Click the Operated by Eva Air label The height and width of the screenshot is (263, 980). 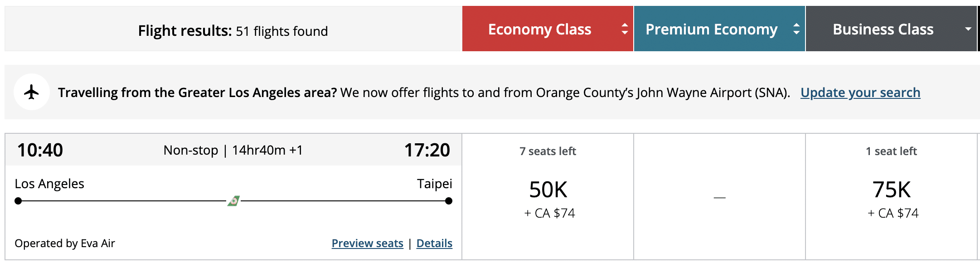tap(65, 244)
